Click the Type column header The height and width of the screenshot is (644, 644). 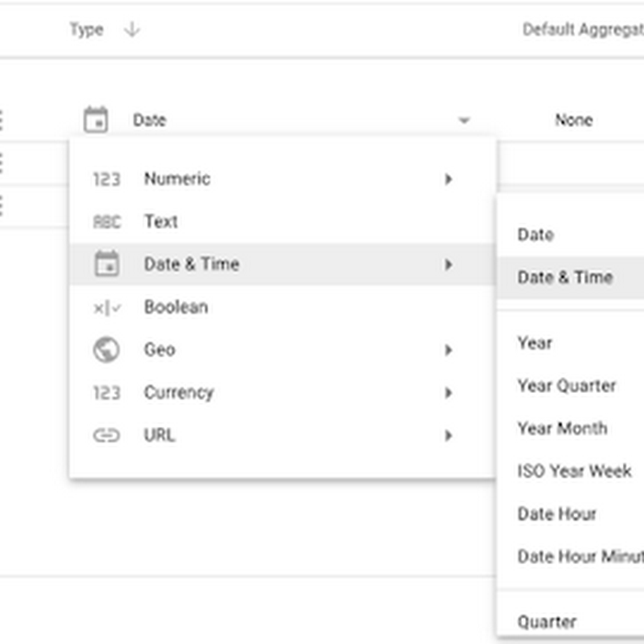[x=86, y=29]
